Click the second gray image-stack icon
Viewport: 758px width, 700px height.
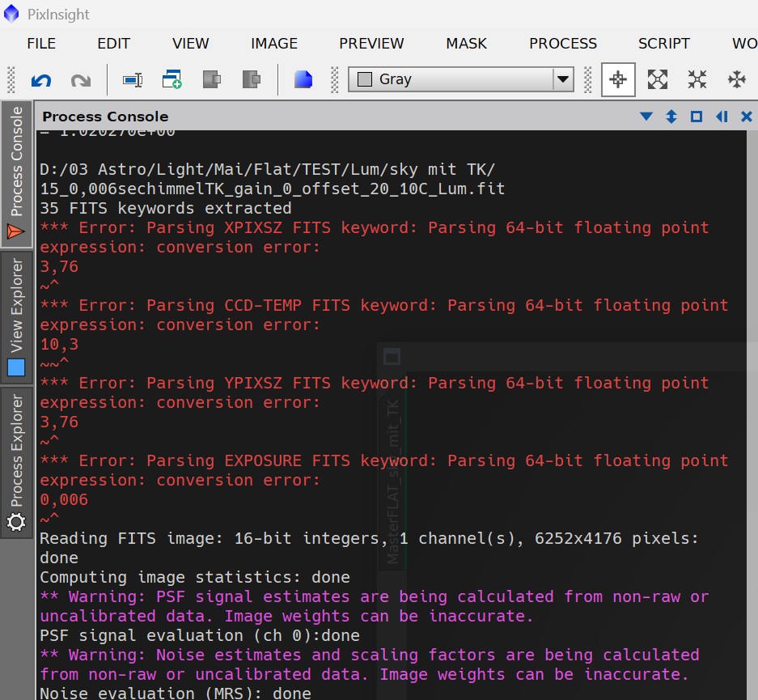(252, 79)
